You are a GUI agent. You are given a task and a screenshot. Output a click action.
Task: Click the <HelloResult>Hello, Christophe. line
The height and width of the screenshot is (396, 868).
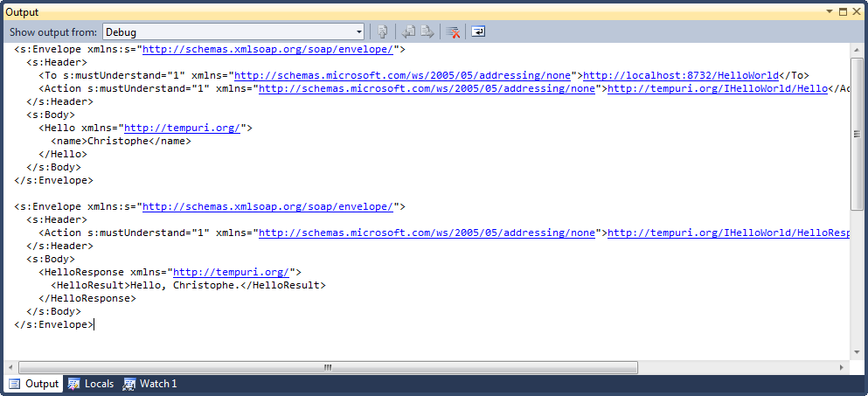pos(188,285)
